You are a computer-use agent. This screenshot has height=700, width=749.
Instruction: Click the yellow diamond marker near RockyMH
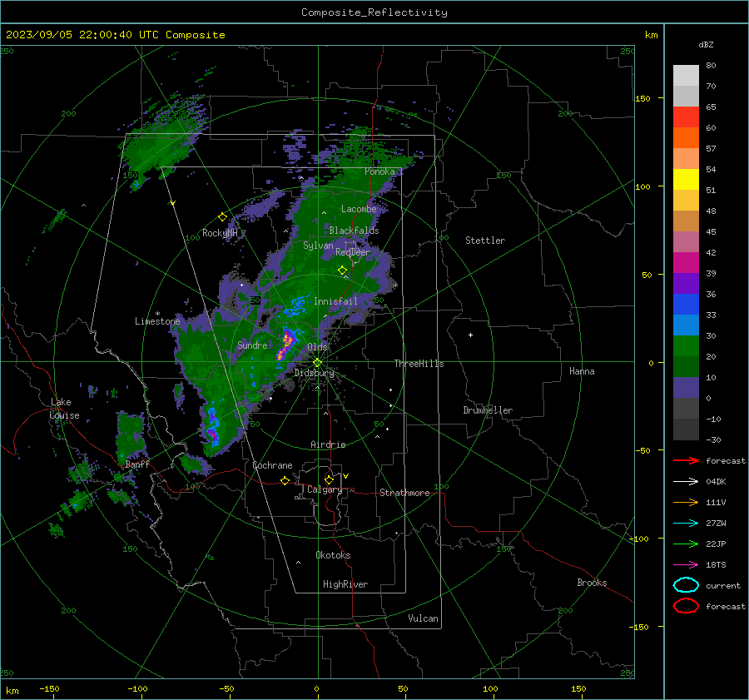[x=222, y=217]
